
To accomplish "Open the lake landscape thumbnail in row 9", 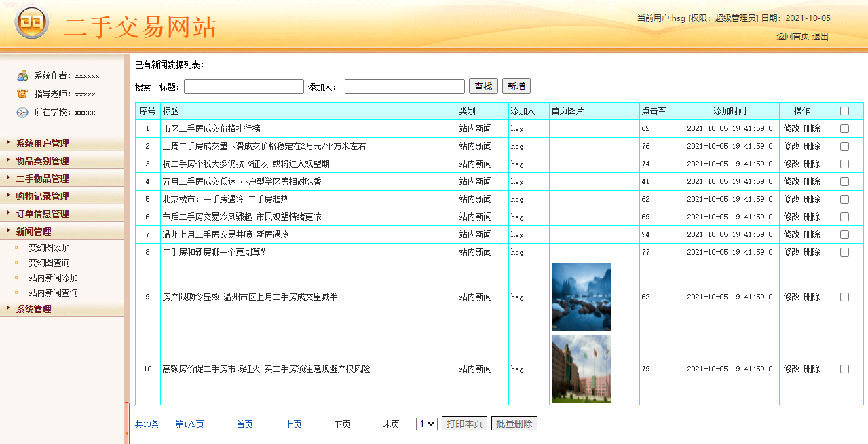I will [x=581, y=297].
